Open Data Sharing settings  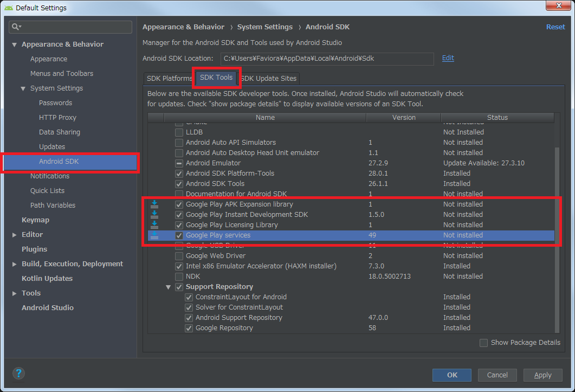(x=60, y=132)
